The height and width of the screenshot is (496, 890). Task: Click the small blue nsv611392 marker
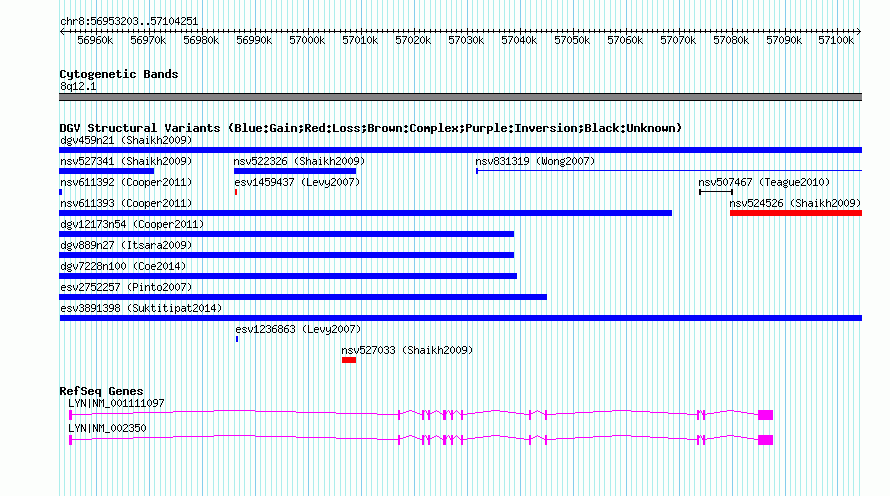pos(61,192)
